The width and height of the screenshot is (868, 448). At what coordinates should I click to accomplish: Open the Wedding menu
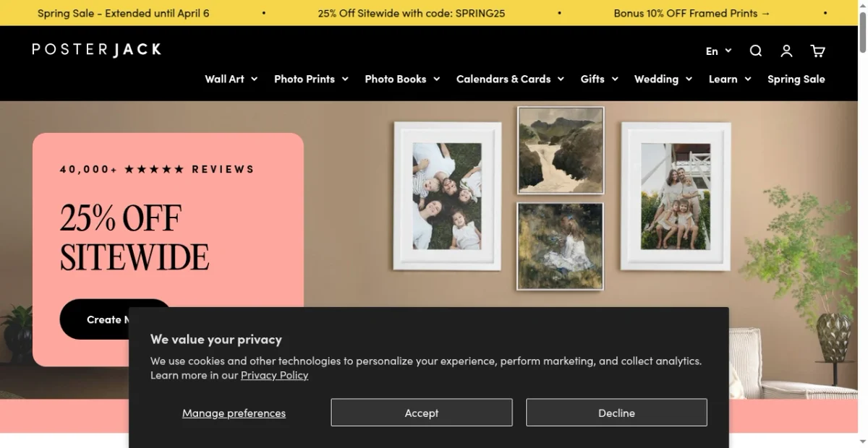(663, 79)
